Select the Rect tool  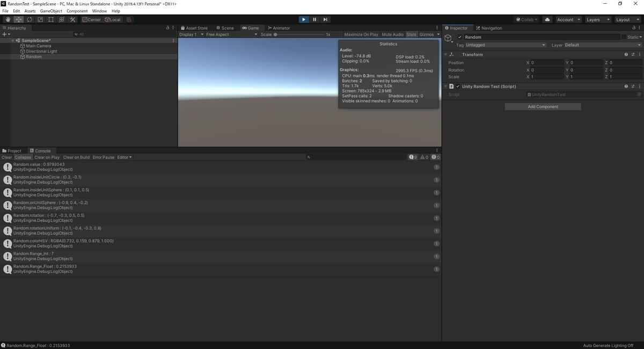(50, 20)
